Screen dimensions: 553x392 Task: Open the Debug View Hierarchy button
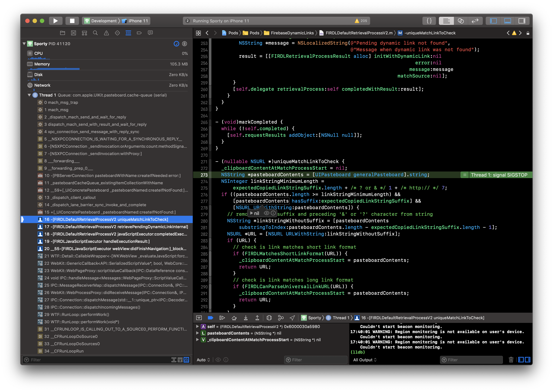pyautogui.click(x=269, y=318)
